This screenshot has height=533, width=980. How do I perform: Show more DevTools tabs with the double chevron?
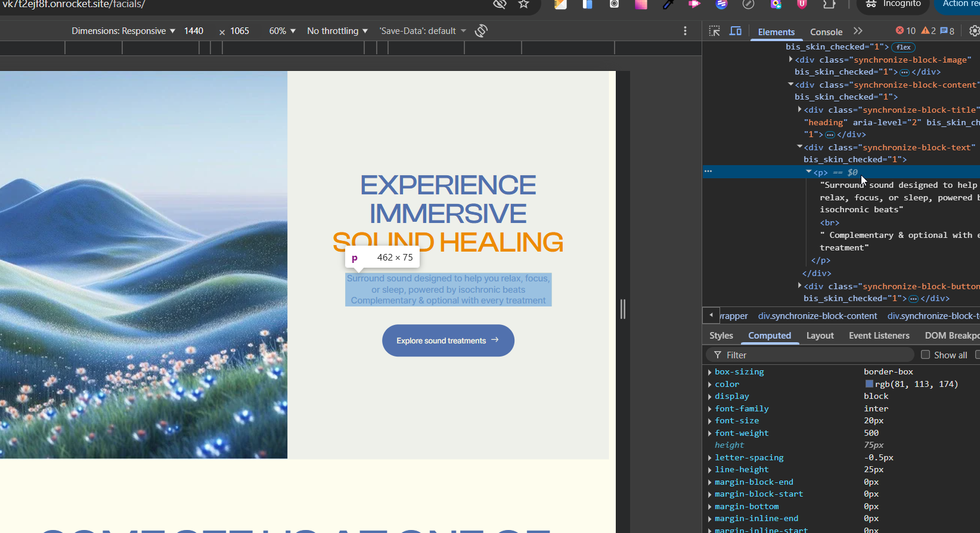point(858,31)
